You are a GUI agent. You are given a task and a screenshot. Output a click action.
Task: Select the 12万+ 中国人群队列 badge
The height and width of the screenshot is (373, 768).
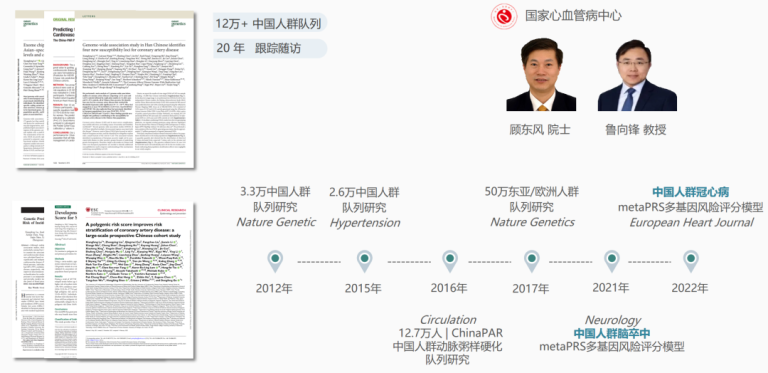270,23
